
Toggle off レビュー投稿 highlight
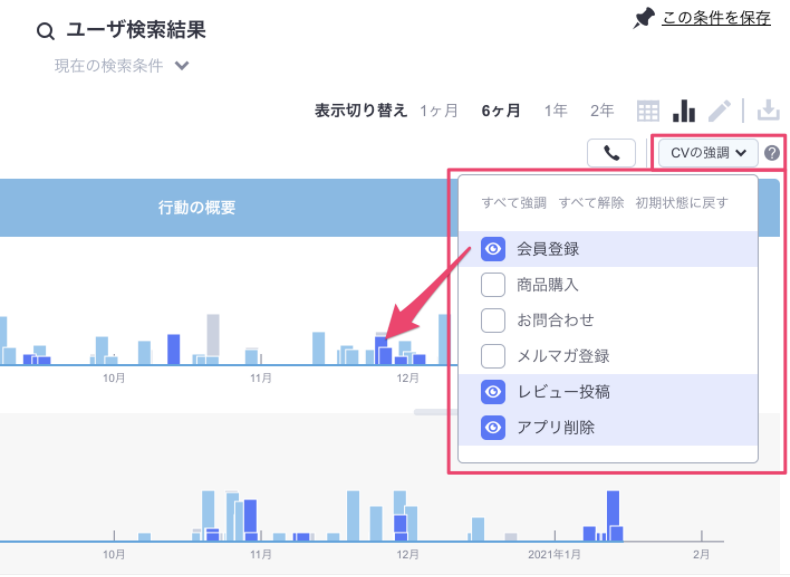click(x=493, y=392)
